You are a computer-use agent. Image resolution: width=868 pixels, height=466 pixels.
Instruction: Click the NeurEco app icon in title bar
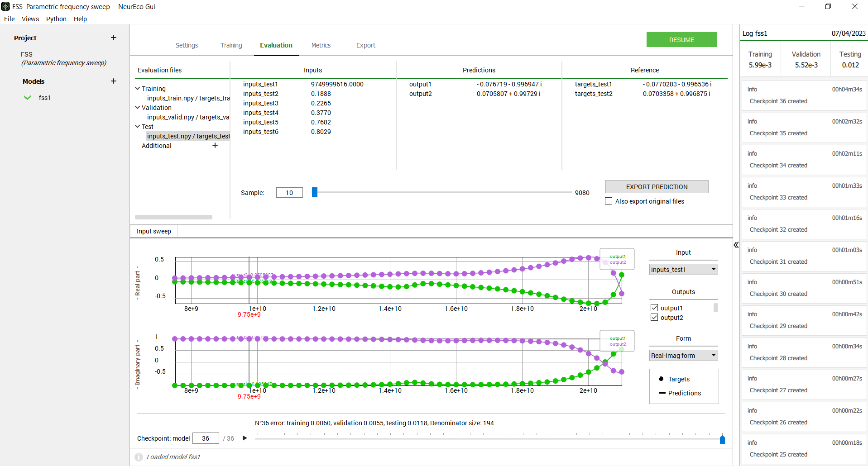[5, 6]
